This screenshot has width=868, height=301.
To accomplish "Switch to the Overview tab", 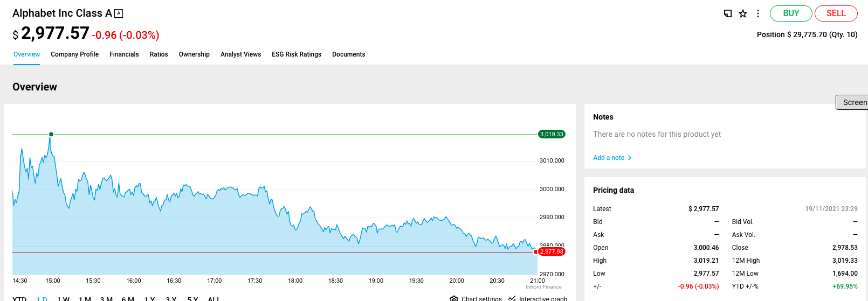I will pyautogui.click(x=26, y=54).
